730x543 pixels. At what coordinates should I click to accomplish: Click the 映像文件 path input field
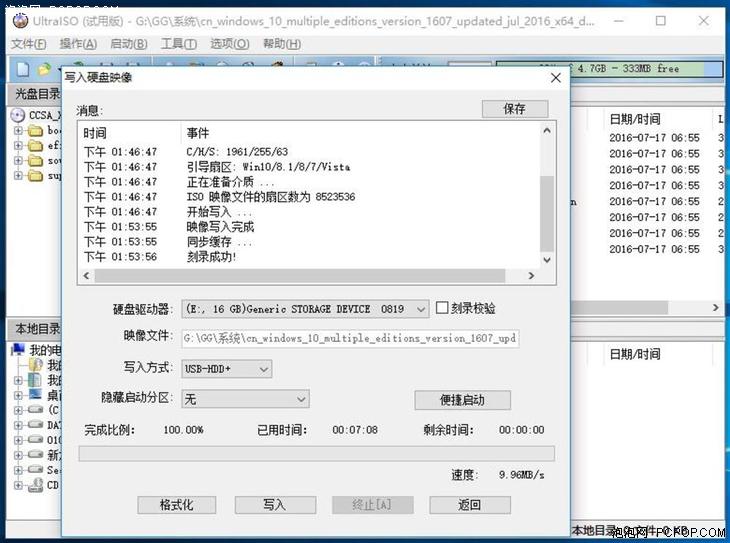pyautogui.click(x=350, y=338)
